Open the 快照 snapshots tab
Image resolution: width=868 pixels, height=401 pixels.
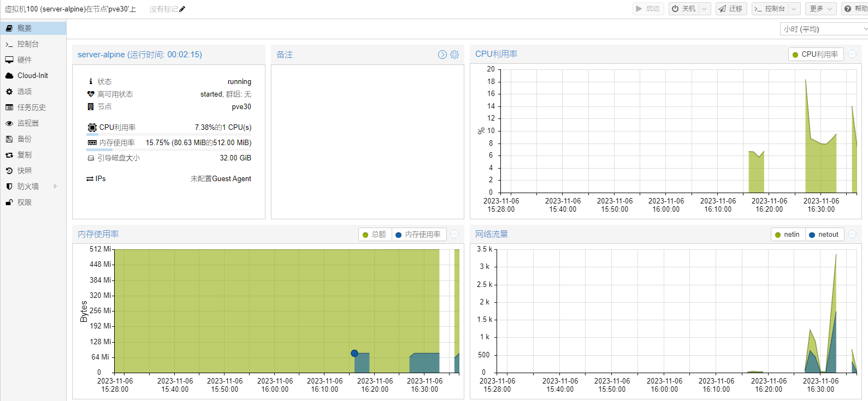(x=33, y=170)
